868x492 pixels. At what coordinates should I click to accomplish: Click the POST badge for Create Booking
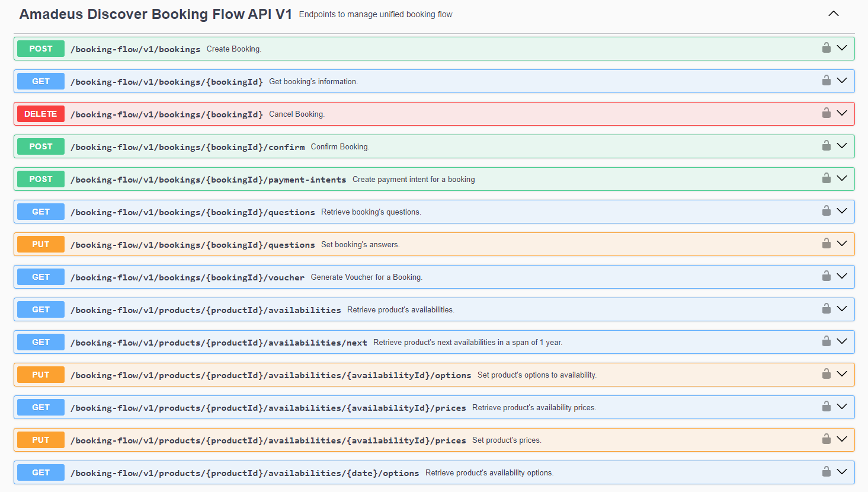tap(41, 49)
